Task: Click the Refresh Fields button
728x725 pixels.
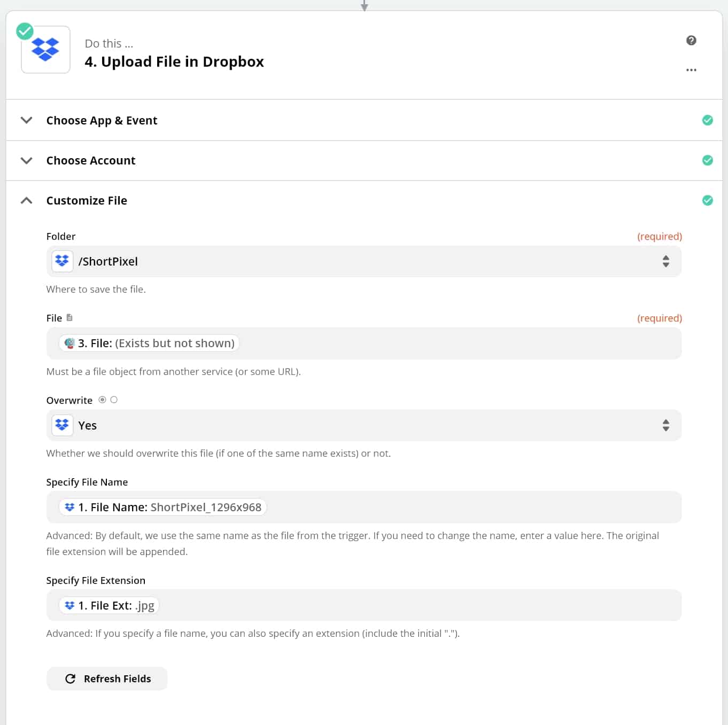Action: pyautogui.click(x=107, y=679)
